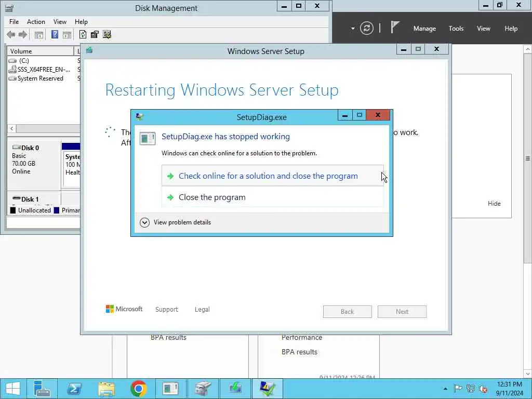Open Google Chrome from the taskbar
The width and height of the screenshot is (532, 399).
point(138,389)
